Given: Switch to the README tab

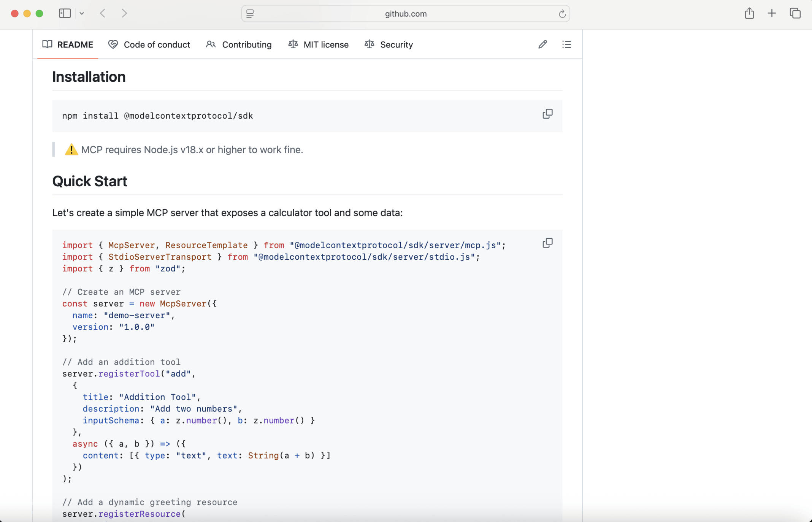Looking at the screenshot, I should 68,44.
